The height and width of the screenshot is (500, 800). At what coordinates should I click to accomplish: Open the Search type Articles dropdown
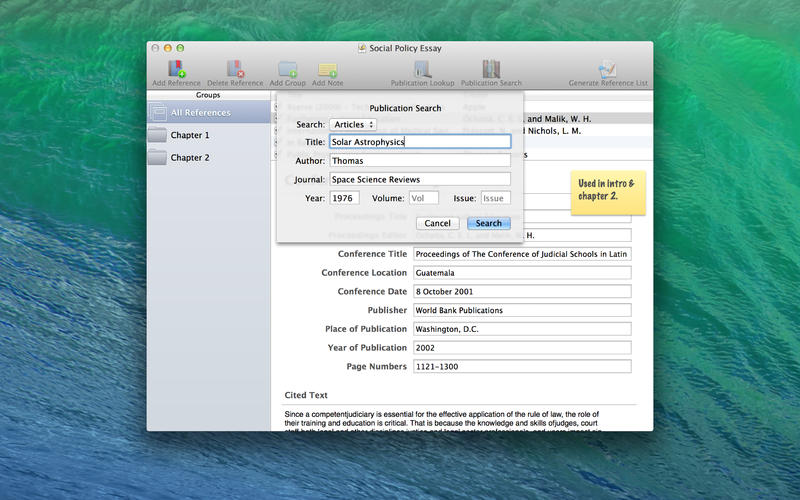click(x=353, y=124)
